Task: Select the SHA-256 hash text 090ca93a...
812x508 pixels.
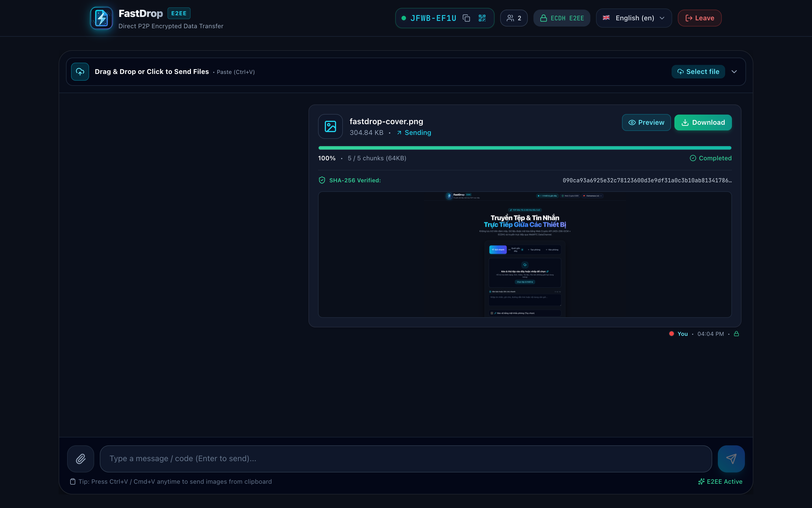Action: pos(647,180)
